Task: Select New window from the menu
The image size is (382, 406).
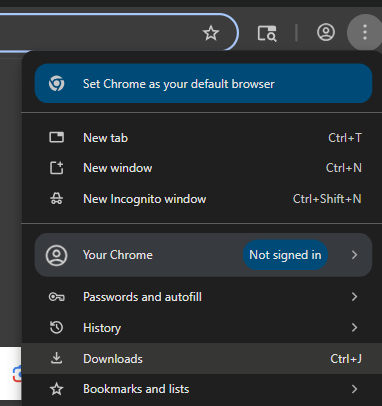Action: (x=202, y=168)
